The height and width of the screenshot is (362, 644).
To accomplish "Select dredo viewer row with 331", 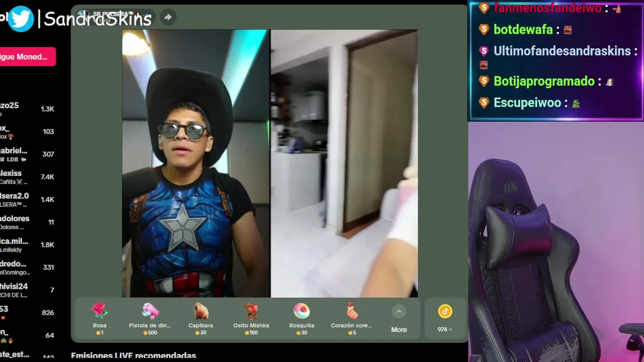I will 28,267.
